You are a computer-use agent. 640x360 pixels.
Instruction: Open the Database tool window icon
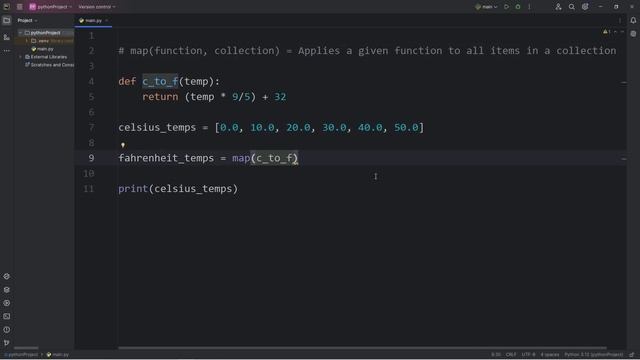click(x=633, y=34)
